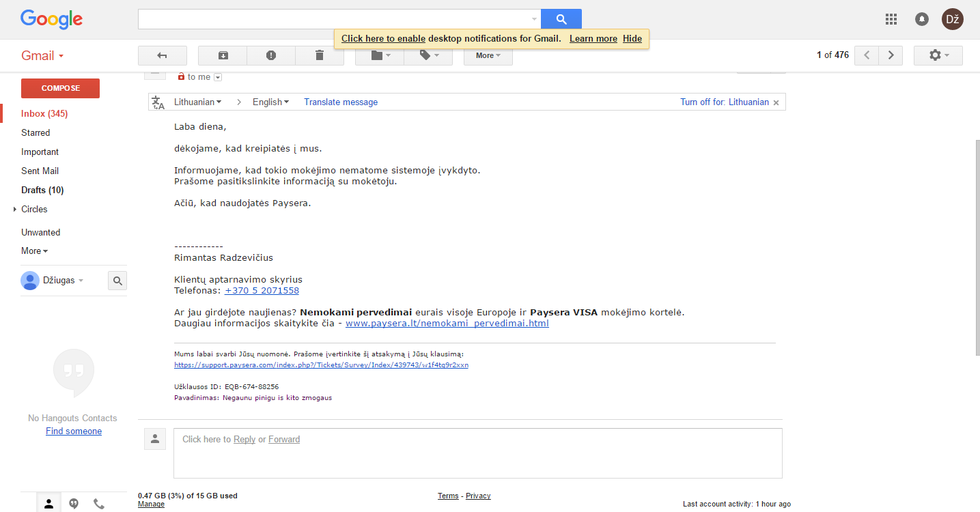Change the source language from Lithuanian
The height and width of the screenshot is (512, 980).
click(198, 102)
